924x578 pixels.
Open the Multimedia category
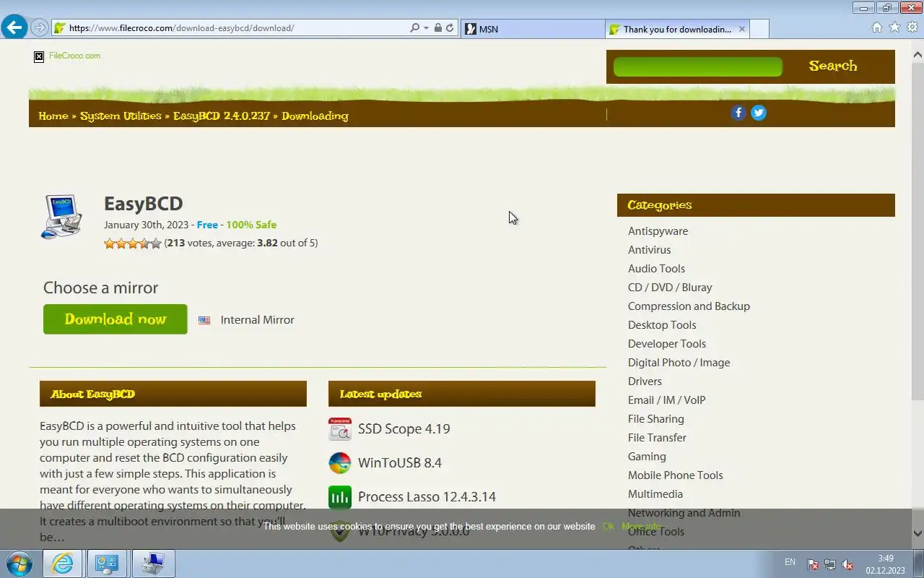(655, 494)
